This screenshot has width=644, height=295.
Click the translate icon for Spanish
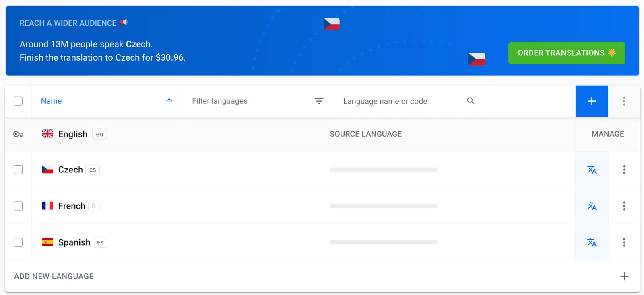point(592,242)
